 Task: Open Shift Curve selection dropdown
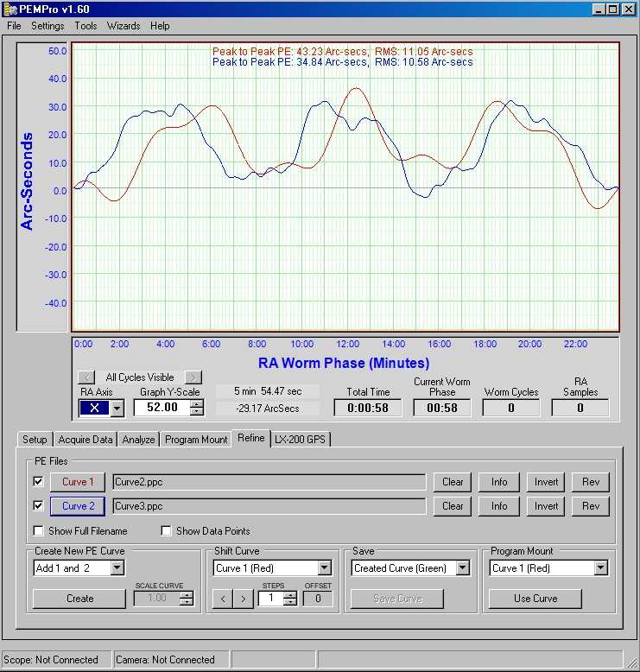[325, 567]
